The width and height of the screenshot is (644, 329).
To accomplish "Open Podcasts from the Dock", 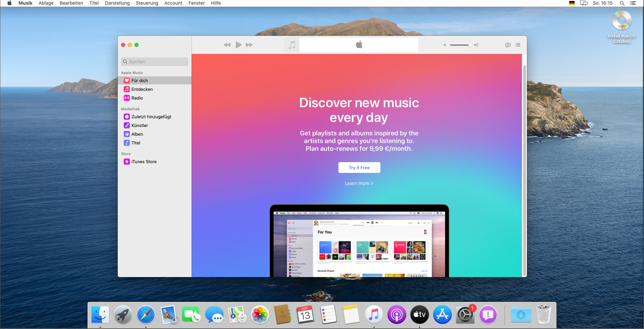I will click(x=397, y=315).
